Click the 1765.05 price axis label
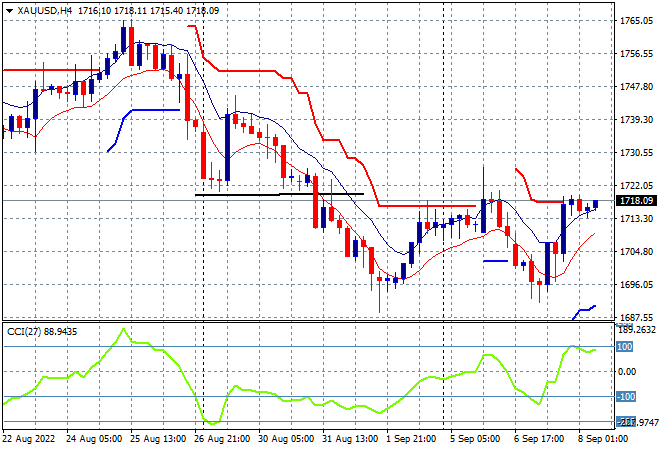The width and height of the screenshot is (660, 450). tap(636, 21)
